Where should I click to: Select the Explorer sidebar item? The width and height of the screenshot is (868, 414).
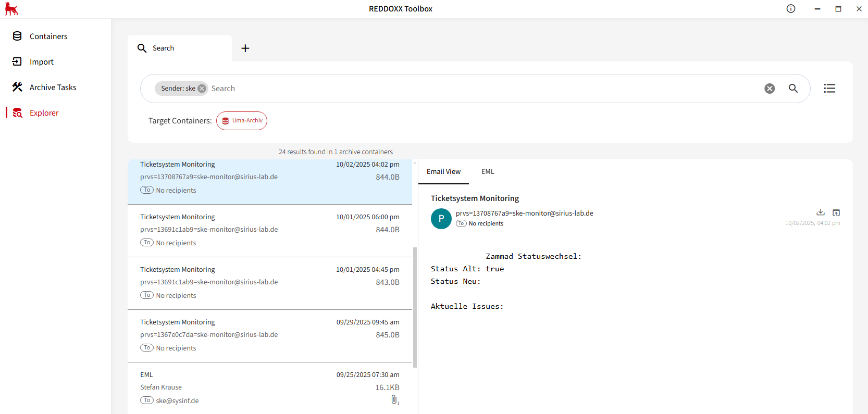(44, 113)
